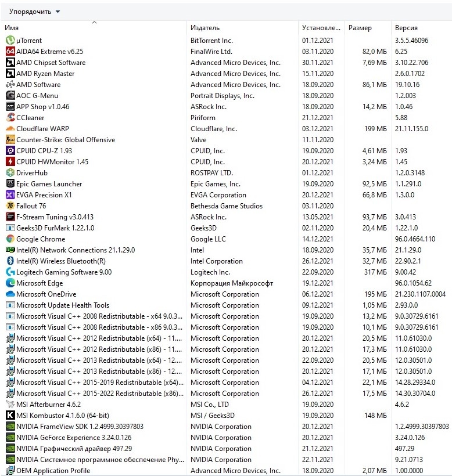Select Microsoft Visual C++ 2013 (x86) entry

tap(227, 372)
